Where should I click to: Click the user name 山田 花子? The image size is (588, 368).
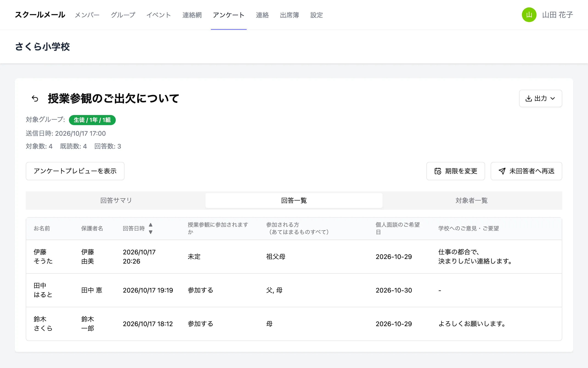[558, 15]
